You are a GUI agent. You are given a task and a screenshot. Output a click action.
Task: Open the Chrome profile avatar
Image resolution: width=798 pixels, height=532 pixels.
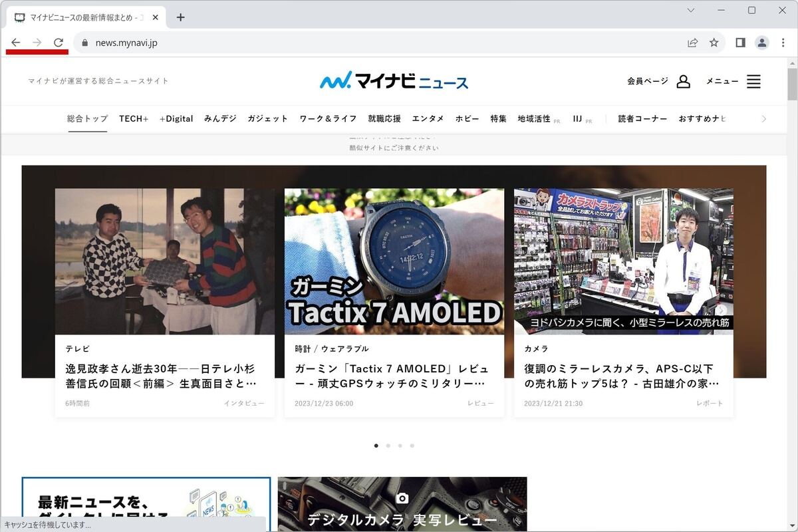(x=762, y=43)
